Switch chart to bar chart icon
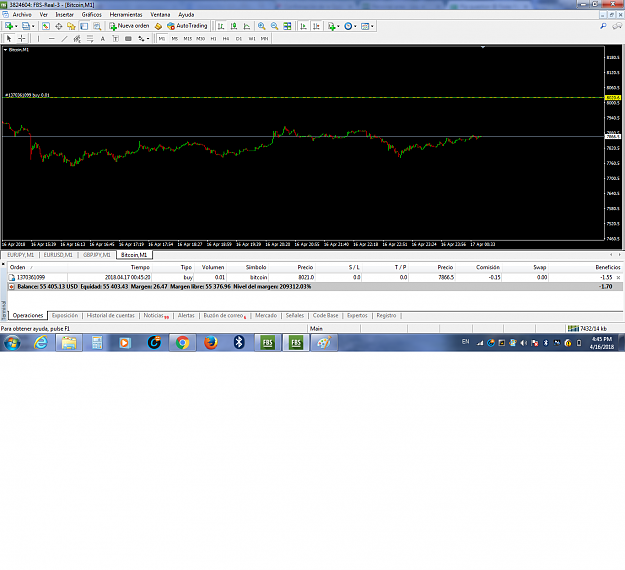625x570 pixels. (221, 26)
